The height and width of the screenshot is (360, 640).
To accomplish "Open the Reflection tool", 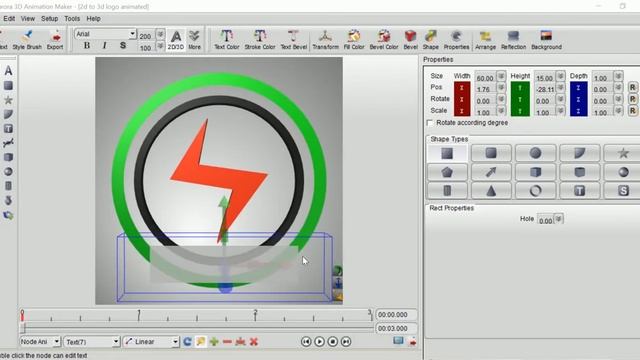I will tap(513, 40).
